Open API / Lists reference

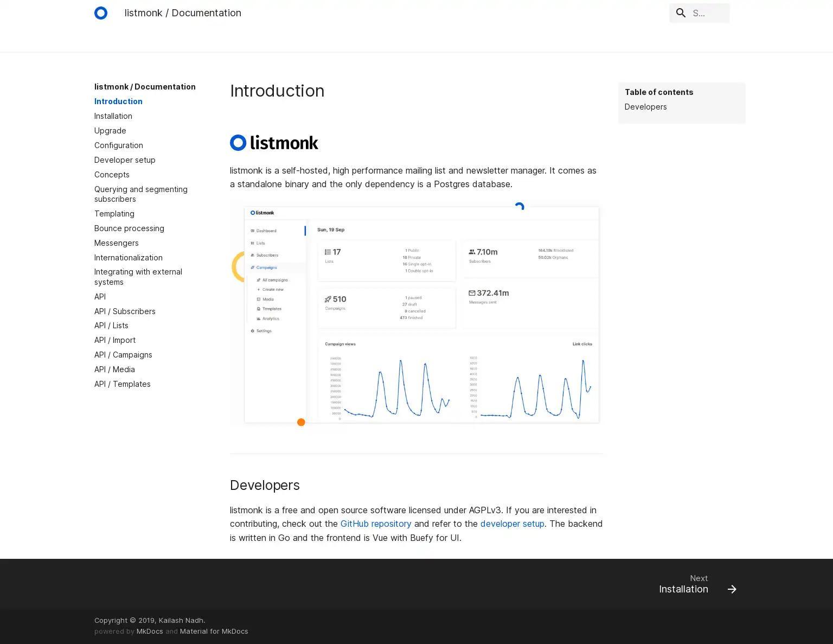click(x=111, y=326)
